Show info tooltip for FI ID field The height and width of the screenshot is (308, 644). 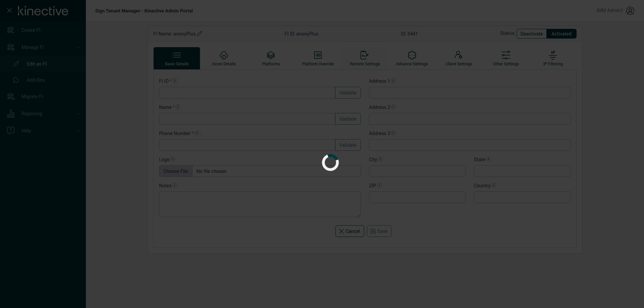[x=175, y=81]
